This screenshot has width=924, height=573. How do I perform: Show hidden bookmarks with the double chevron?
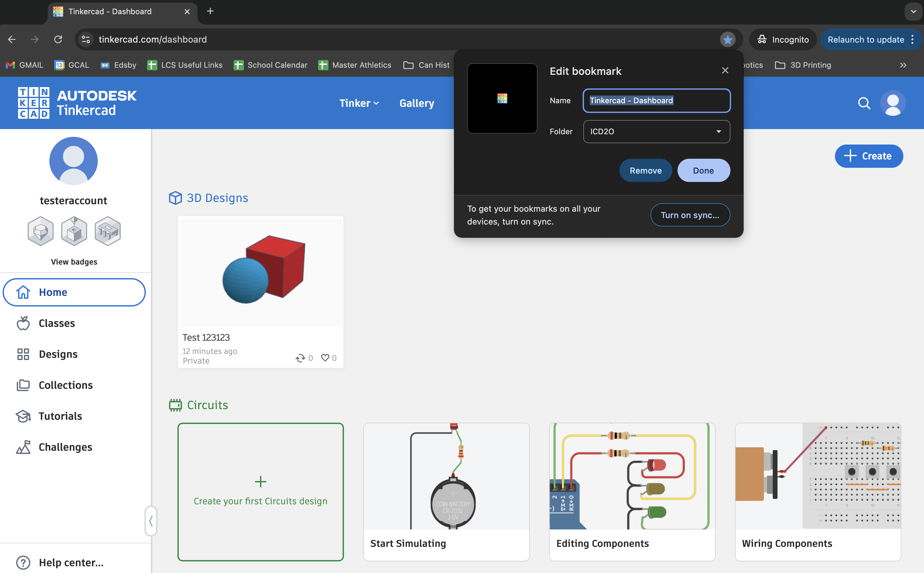tap(903, 65)
